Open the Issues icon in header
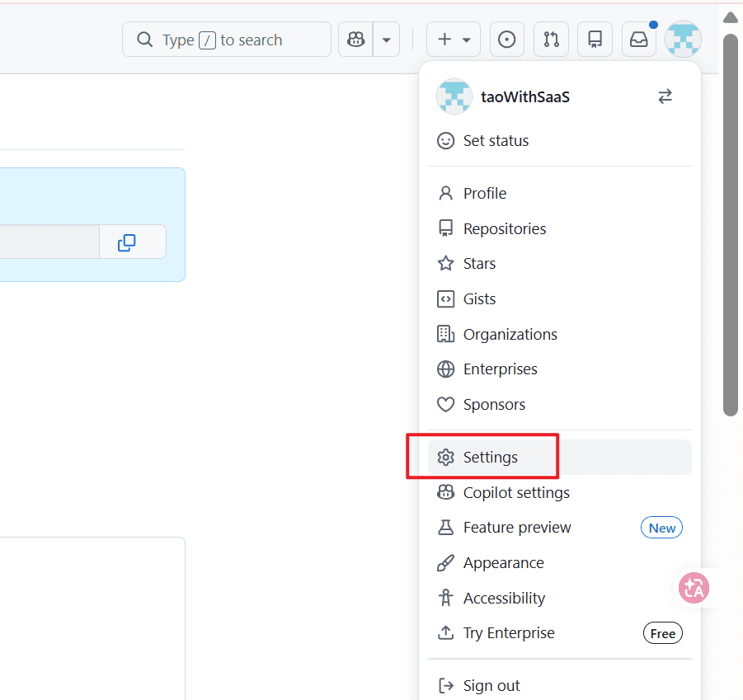This screenshot has height=700, width=743. [507, 40]
